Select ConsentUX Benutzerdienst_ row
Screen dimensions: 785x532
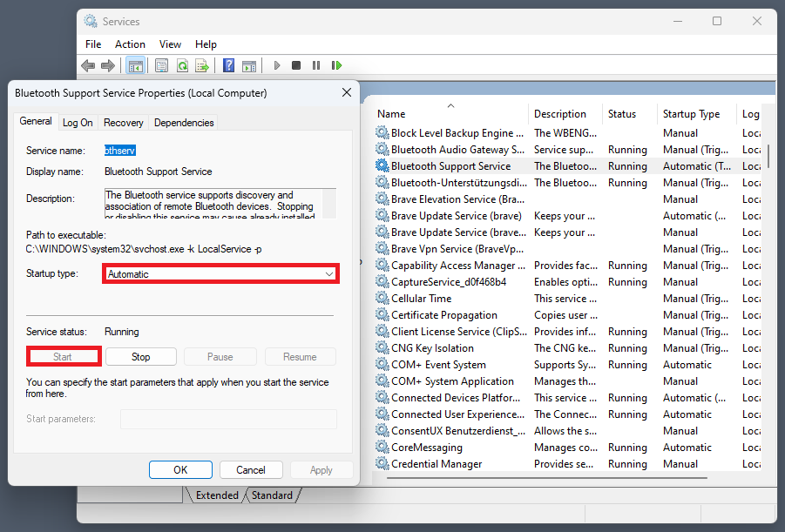tap(568, 430)
